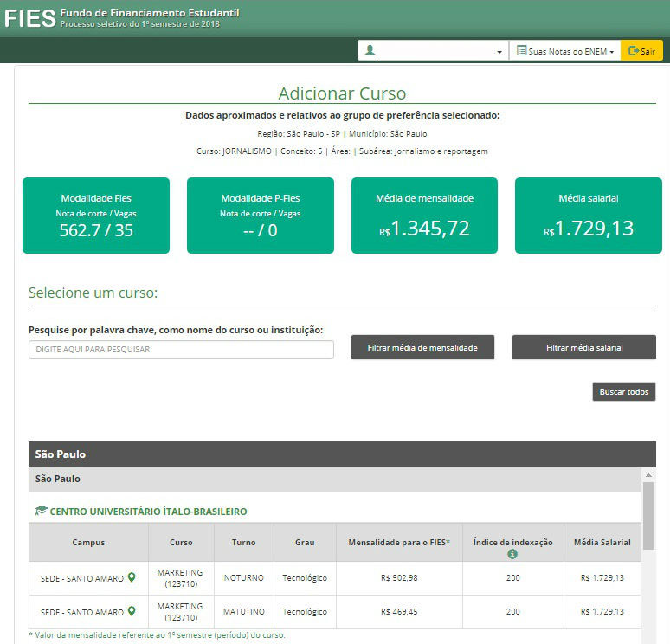Image resolution: width=670 pixels, height=644 pixels.
Task: Click Subárea: Jornalismo e reportagem text
Action: pos(423,151)
